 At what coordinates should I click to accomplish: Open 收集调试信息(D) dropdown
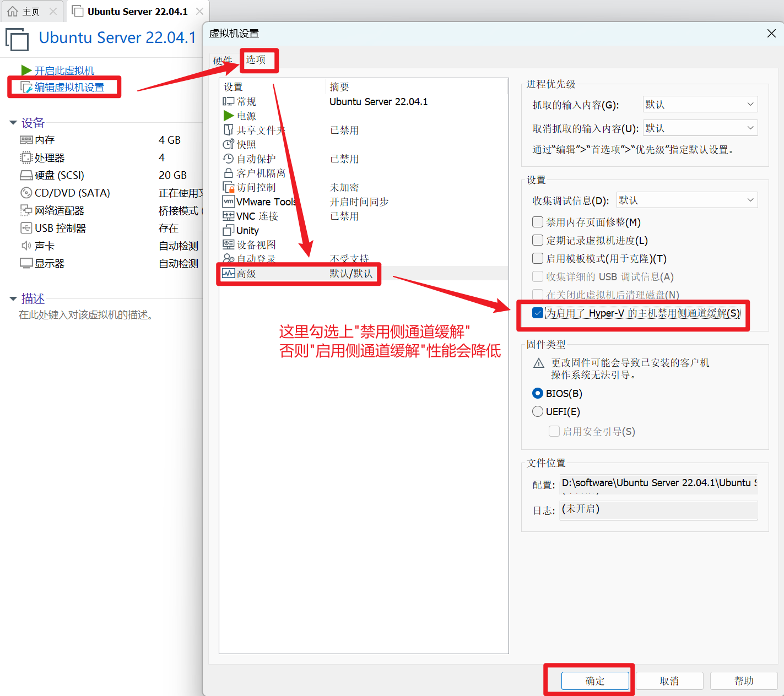pyautogui.click(x=687, y=200)
